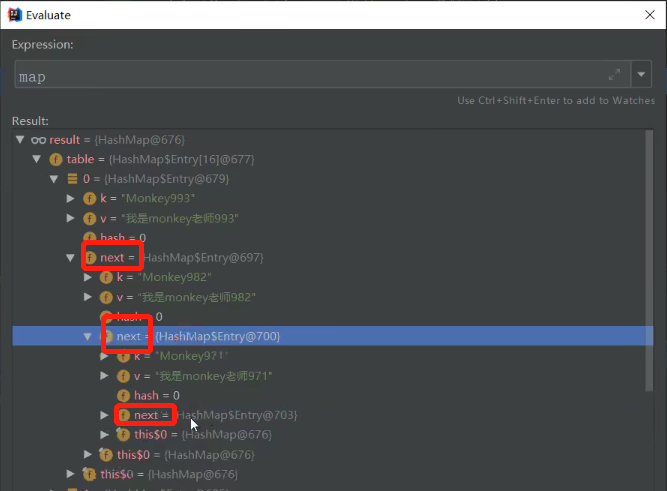Click the field icon next to hash = 0 under Entry@700
This screenshot has width=667, height=491.
(x=123, y=396)
